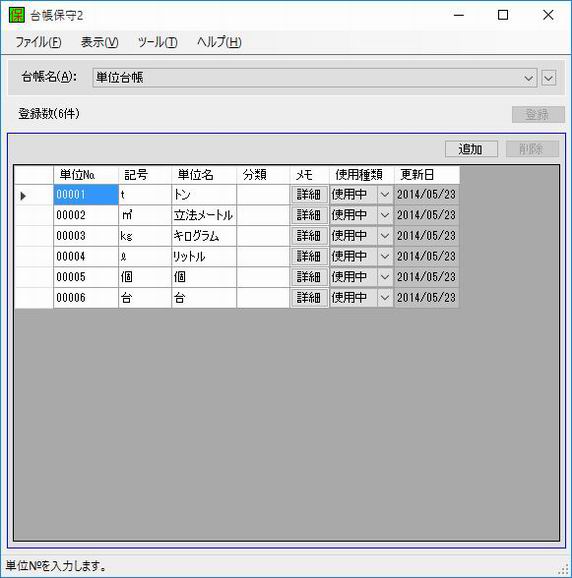
Task: Expand 使用種類 dropdown for row 00005
Action: coord(385,277)
